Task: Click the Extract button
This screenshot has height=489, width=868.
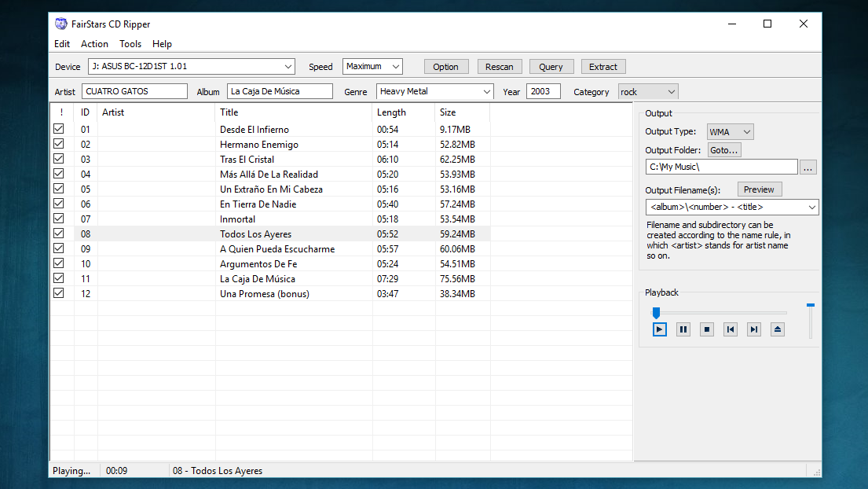Action: [603, 67]
